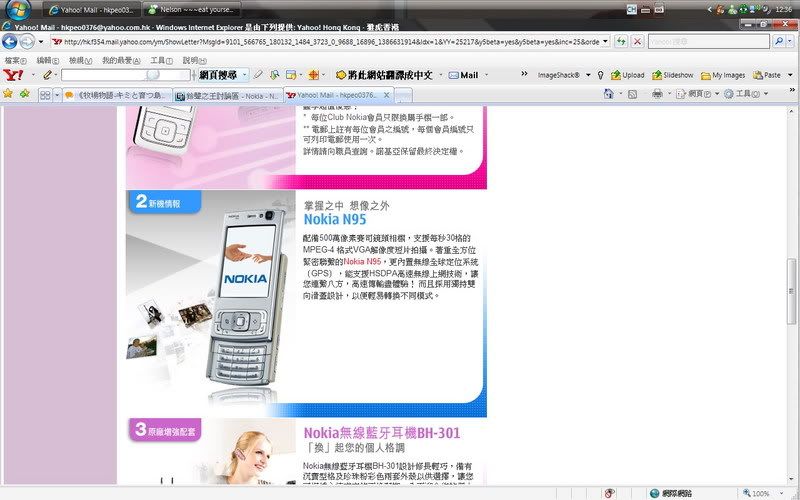Screen dimensions: 800x500
Task: Click the browser Forward arrow button
Action: coord(27,41)
